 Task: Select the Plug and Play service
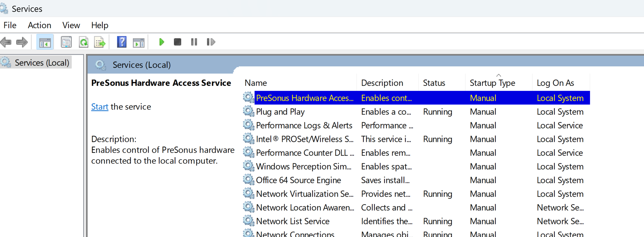click(280, 112)
